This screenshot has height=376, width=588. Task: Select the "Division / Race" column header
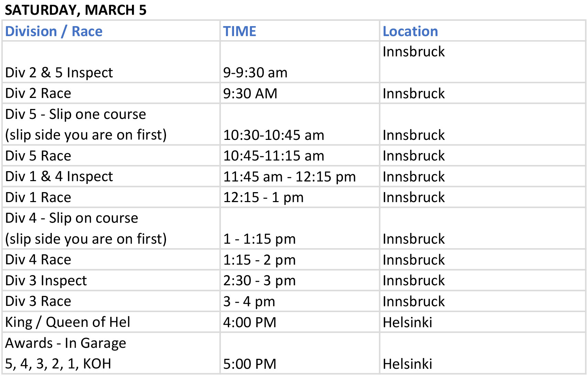[x=54, y=31]
